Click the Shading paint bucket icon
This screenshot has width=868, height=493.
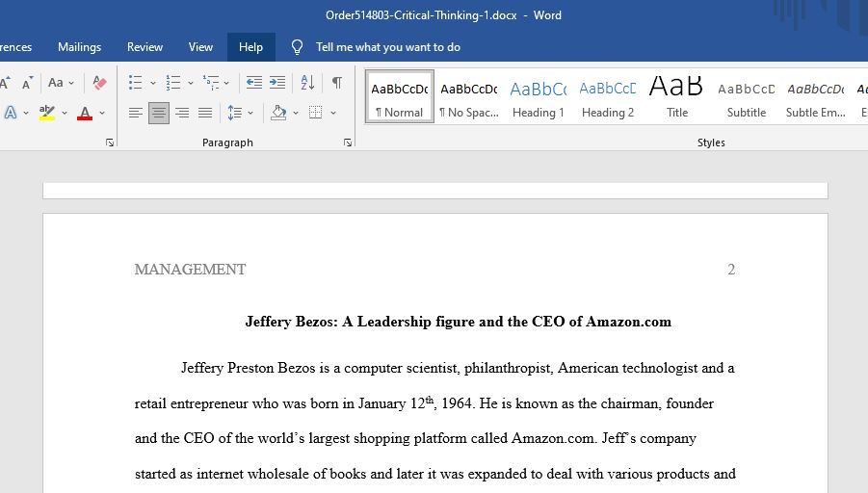pos(278,113)
